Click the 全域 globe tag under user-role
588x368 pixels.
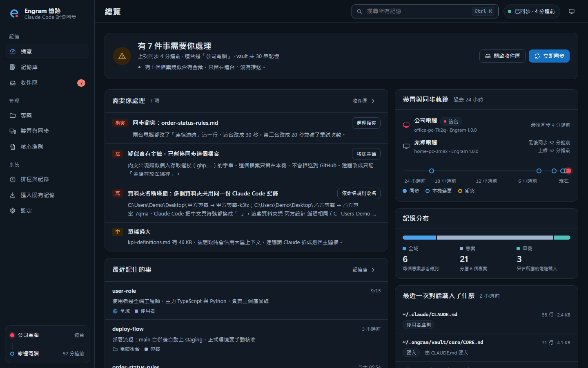[121, 311]
